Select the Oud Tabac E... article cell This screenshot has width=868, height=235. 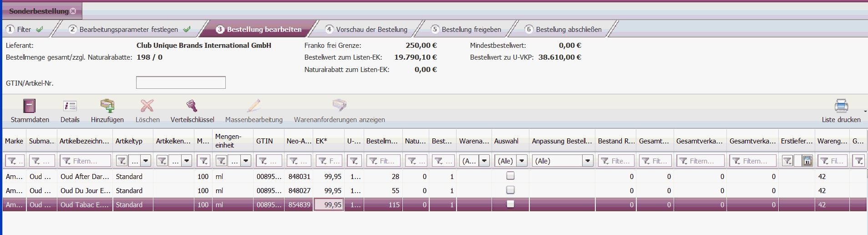(x=85, y=204)
